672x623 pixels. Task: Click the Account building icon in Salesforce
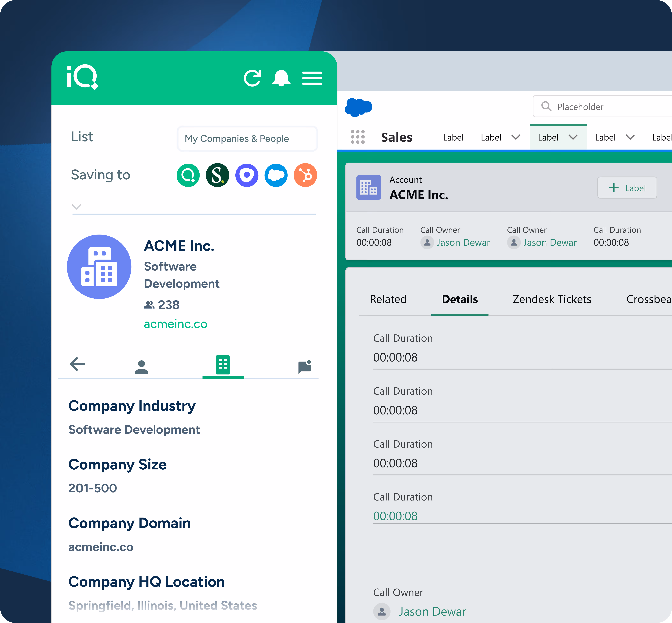[x=369, y=187]
